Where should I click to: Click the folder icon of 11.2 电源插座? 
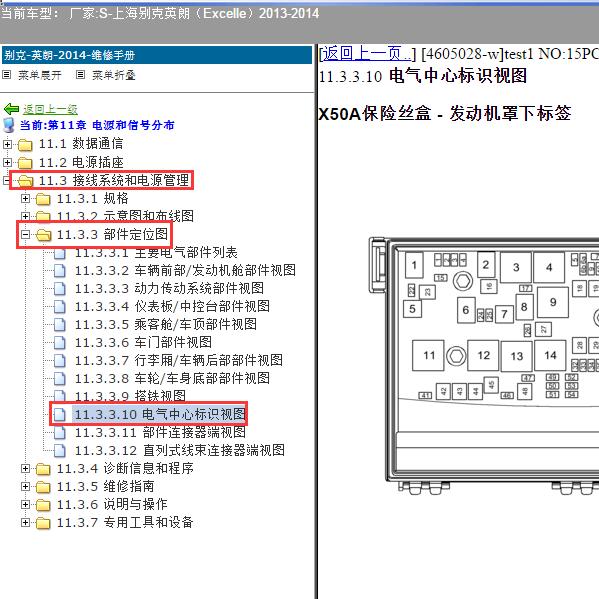click(x=25, y=163)
